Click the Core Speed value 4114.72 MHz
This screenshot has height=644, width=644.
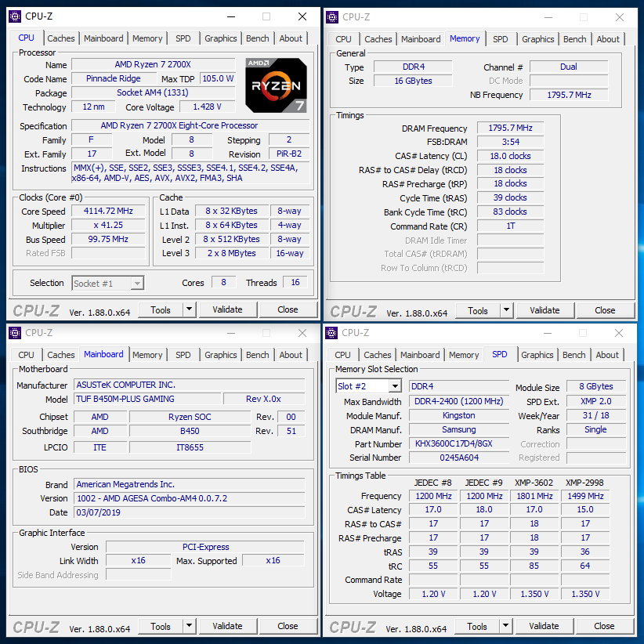coord(108,211)
